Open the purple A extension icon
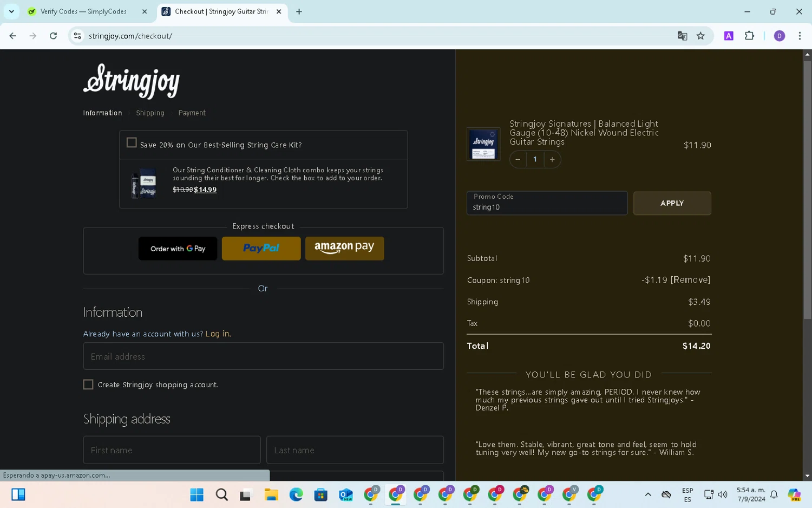Viewport: 812px width, 508px height. [x=729, y=36]
